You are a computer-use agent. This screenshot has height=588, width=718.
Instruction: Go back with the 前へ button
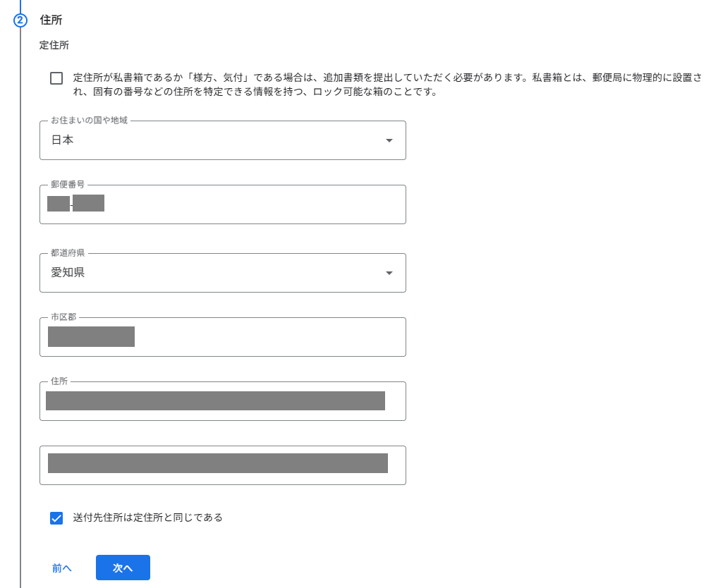click(x=62, y=568)
